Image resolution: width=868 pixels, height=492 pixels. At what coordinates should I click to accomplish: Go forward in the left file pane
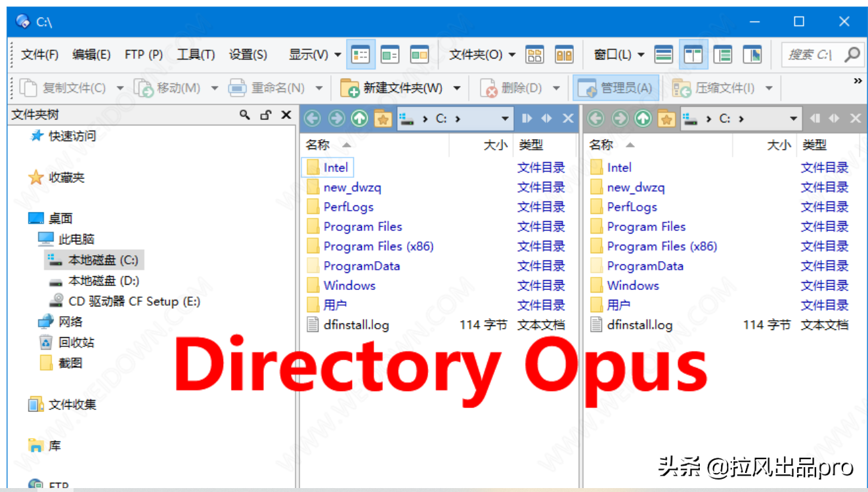pyautogui.click(x=336, y=118)
